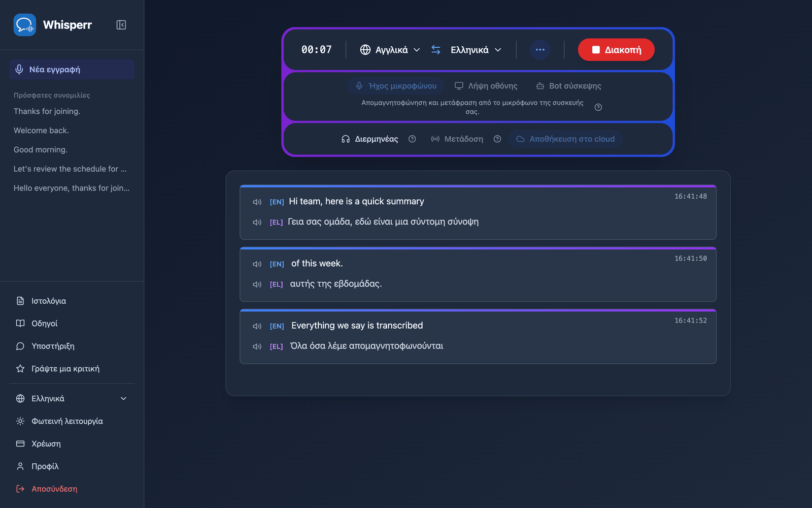Open help for microphone audio description
The height and width of the screenshot is (508, 812).
point(598,107)
